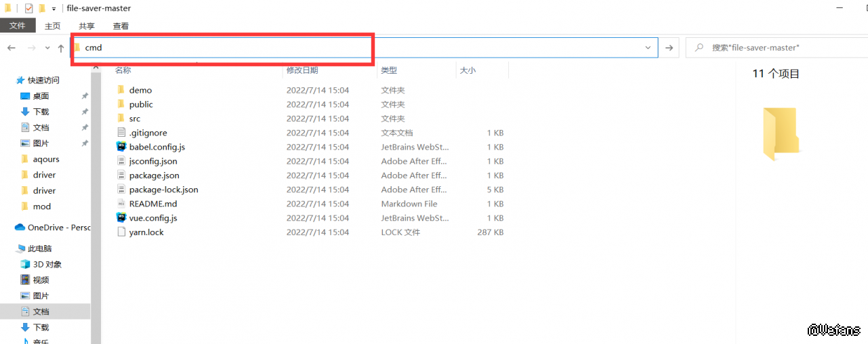Select the jsconfig.json file icon
The height and width of the screenshot is (344, 868).
pyautogui.click(x=121, y=160)
